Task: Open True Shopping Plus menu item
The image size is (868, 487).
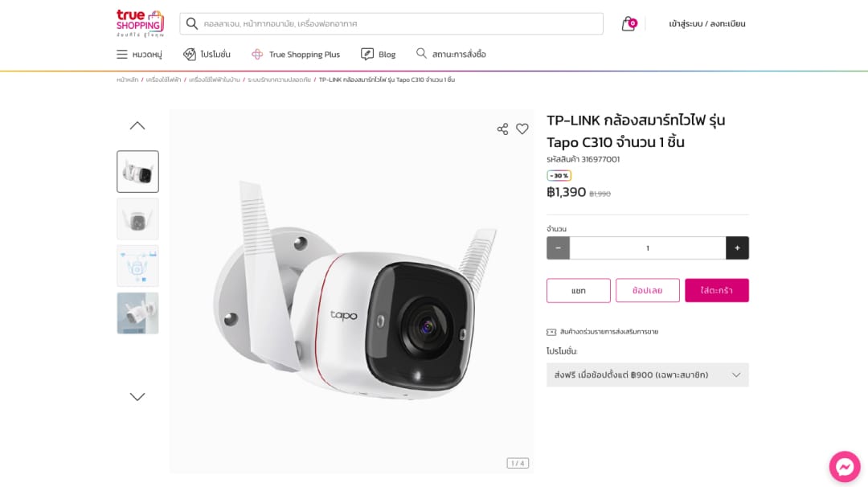Action: click(x=295, y=55)
